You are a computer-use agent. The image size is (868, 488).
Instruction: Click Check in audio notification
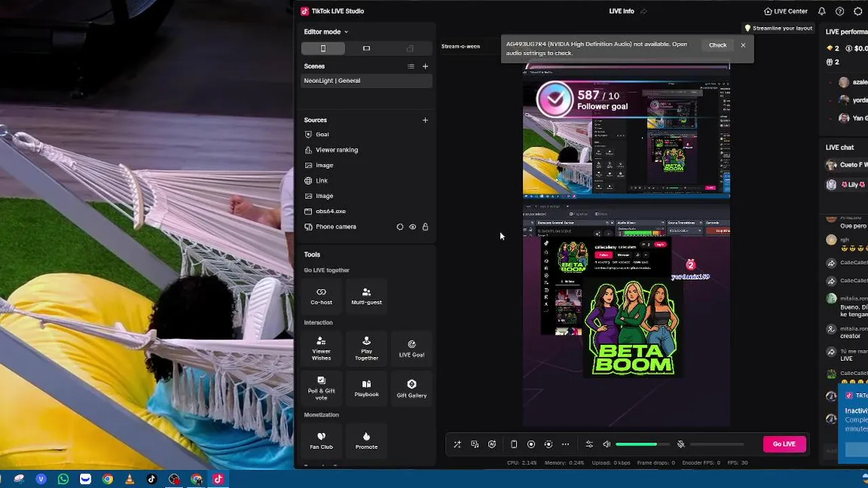tap(717, 45)
